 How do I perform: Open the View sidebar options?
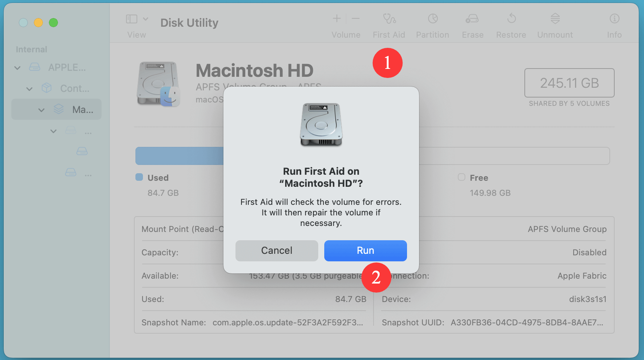coord(132,18)
